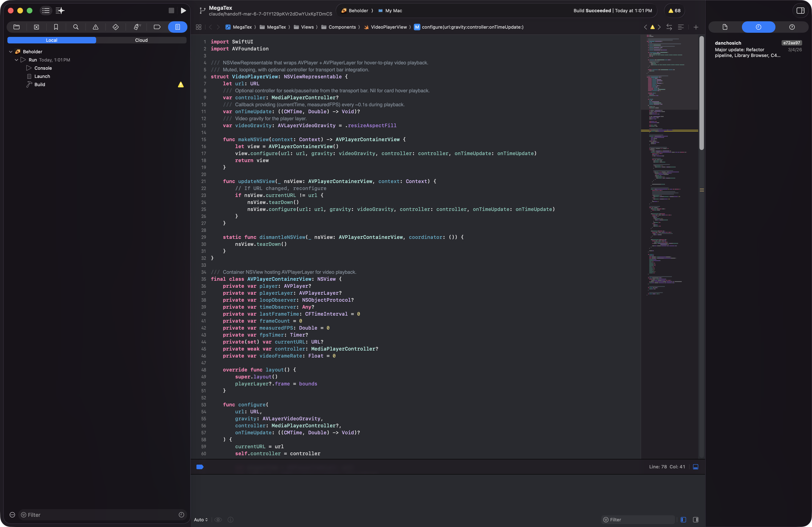Open the Breakpoint navigator tab icon
The image size is (812, 527).
(157, 27)
